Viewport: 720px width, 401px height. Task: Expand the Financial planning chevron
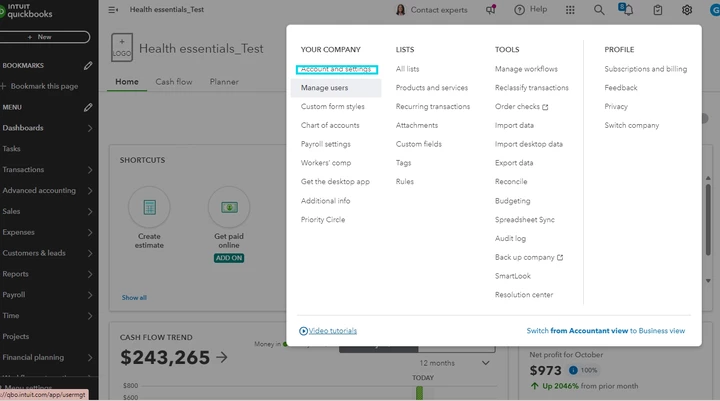pos(90,358)
